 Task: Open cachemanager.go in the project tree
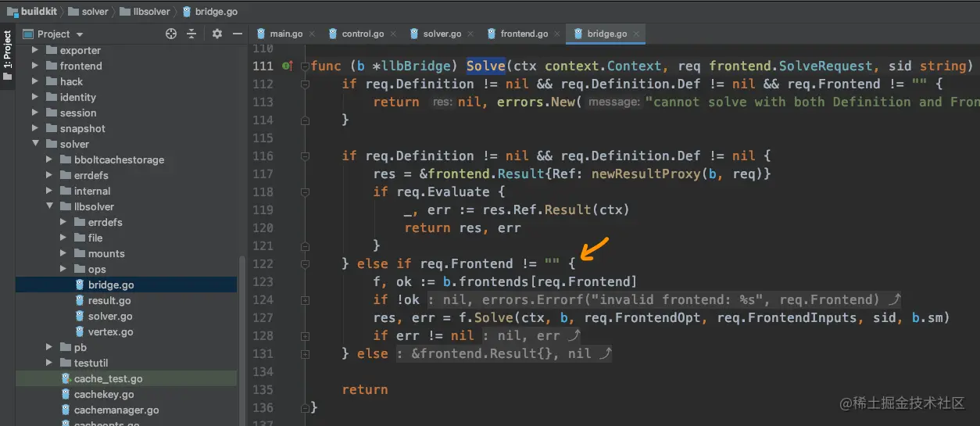click(126, 410)
